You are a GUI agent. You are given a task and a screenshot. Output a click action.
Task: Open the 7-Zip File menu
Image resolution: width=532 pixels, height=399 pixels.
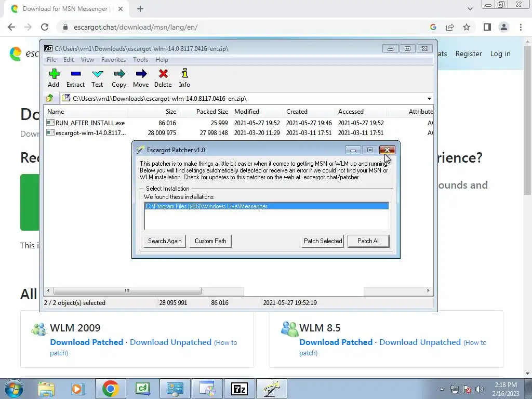[51, 60]
